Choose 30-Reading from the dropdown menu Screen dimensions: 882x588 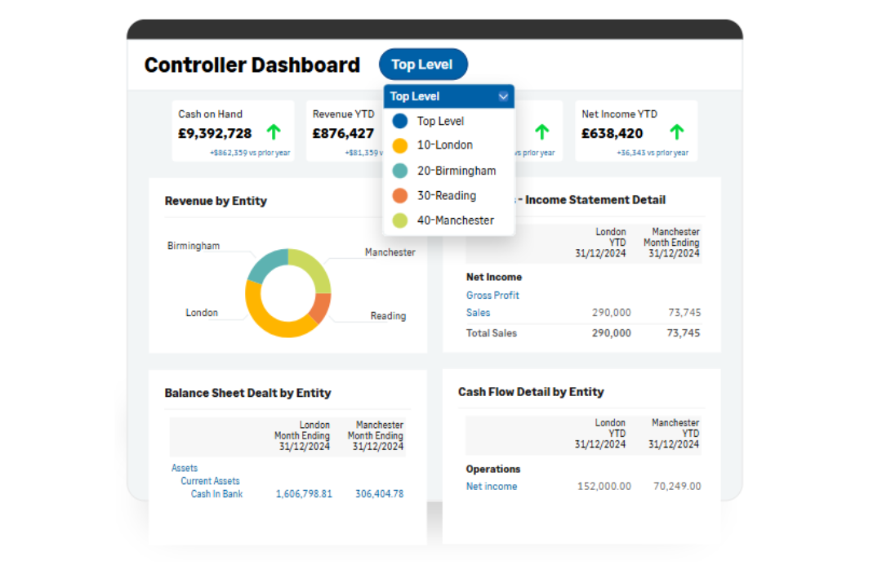click(x=447, y=195)
